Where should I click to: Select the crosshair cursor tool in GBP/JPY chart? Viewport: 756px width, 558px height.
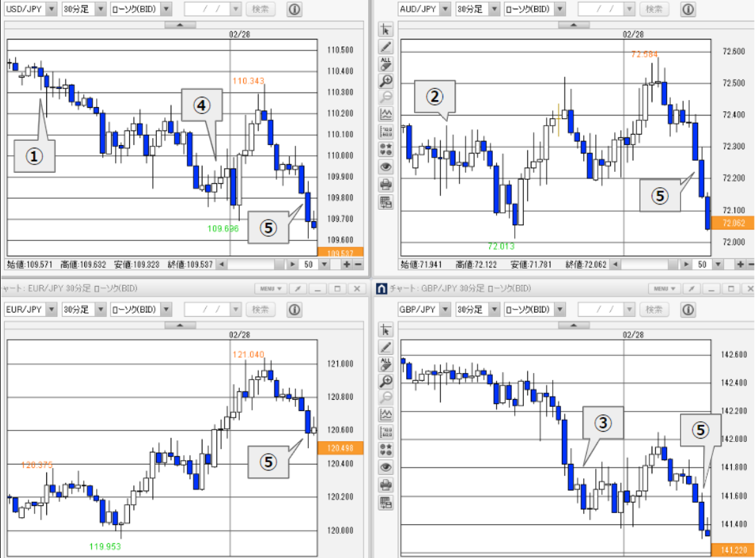[386, 330]
